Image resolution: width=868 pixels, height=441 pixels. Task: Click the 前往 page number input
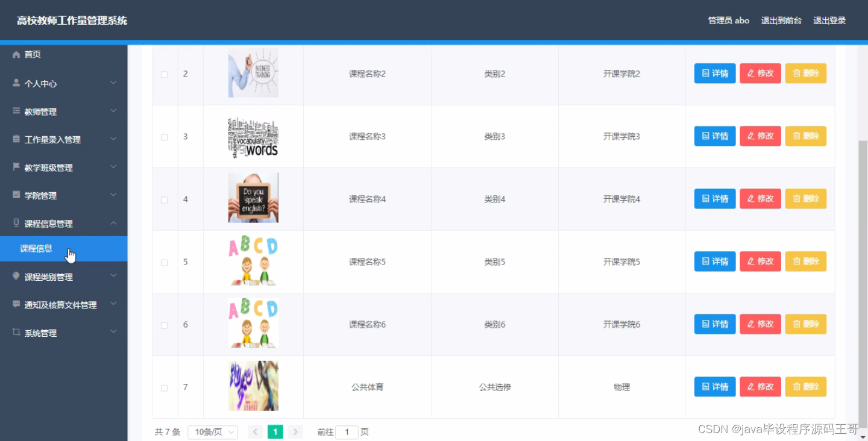pyautogui.click(x=347, y=432)
